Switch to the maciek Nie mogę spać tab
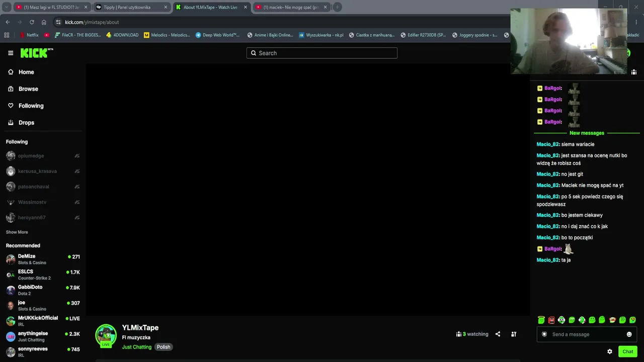Image resolution: width=644 pixels, height=362 pixels. (291, 7)
